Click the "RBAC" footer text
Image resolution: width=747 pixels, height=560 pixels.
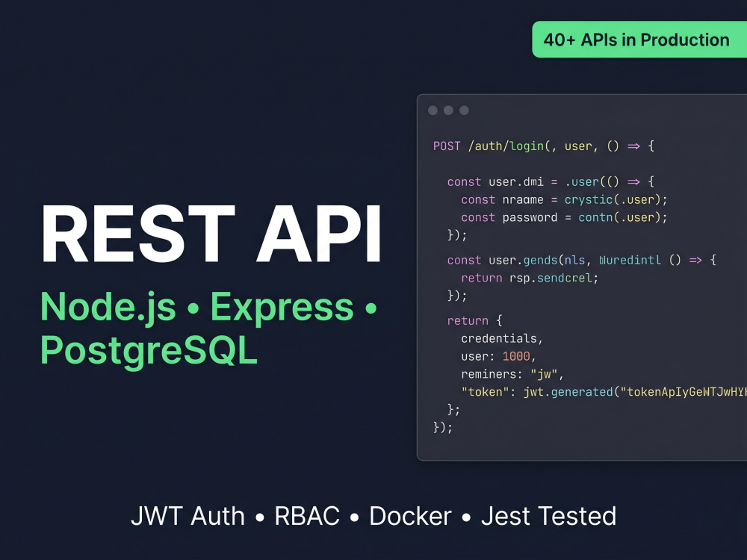pyautogui.click(x=307, y=516)
